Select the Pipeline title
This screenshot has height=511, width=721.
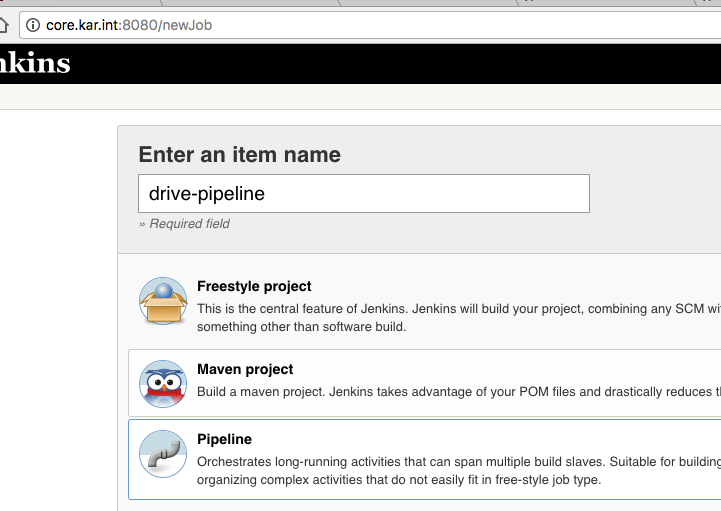224,439
